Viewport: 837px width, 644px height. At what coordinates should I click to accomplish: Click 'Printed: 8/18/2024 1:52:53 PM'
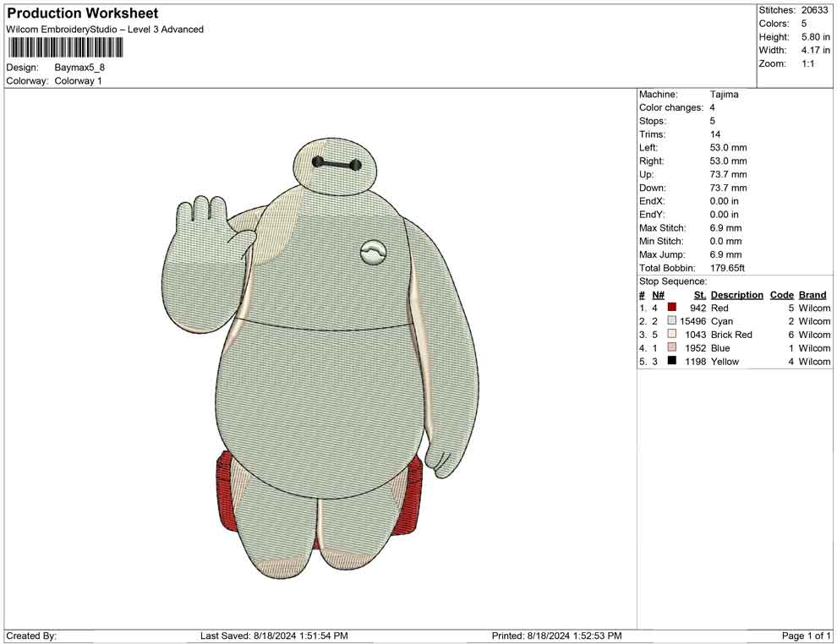point(556,636)
